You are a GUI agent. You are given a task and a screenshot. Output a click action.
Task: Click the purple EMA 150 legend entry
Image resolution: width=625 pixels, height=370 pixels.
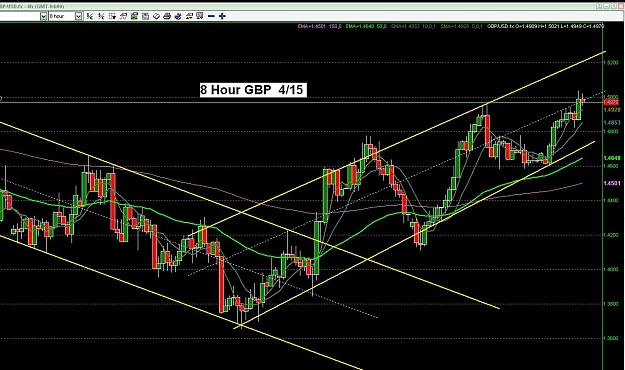[x=320, y=26]
